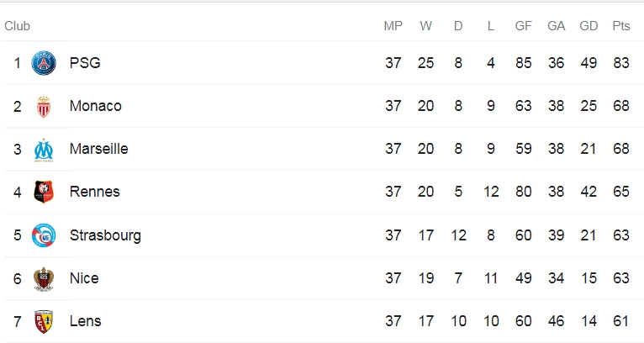
Task: Open the Monaco team name link
Action: click(x=96, y=106)
